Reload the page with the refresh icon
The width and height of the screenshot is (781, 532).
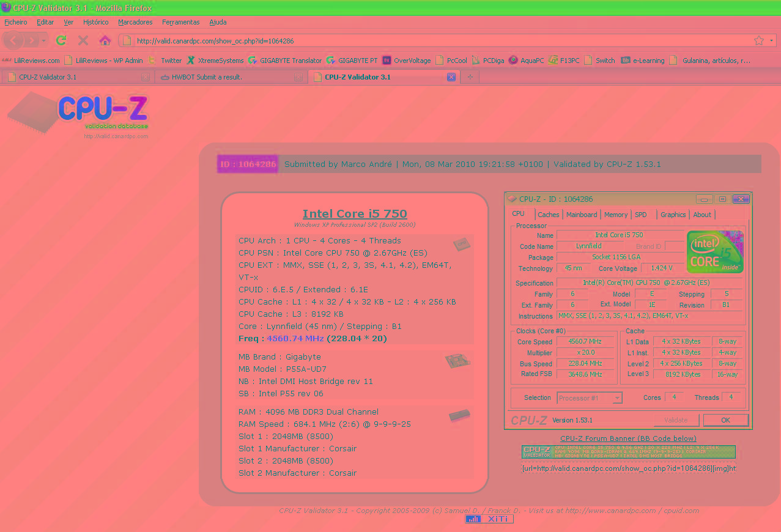click(x=61, y=41)
